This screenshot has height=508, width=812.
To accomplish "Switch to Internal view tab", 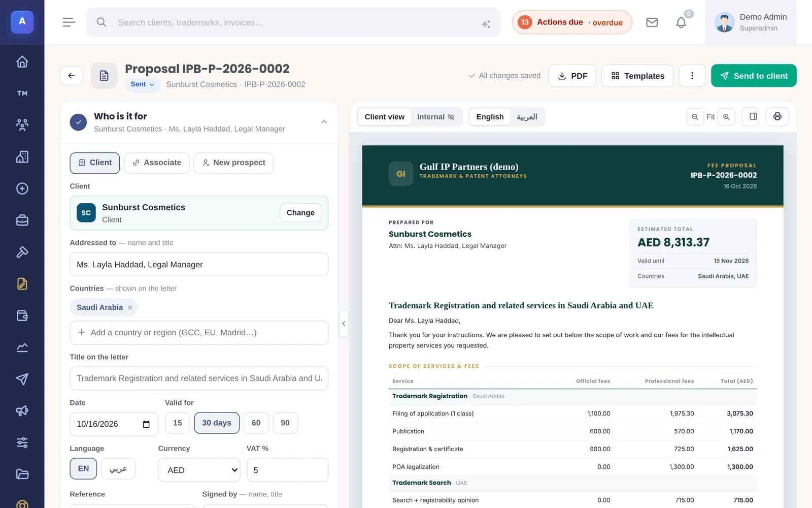I will (435, 117).
